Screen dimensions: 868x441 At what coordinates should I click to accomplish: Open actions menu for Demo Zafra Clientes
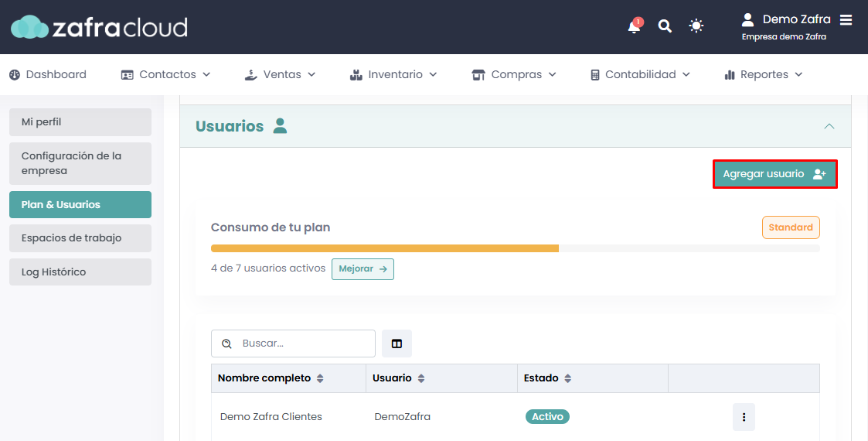tap(744, 417)
